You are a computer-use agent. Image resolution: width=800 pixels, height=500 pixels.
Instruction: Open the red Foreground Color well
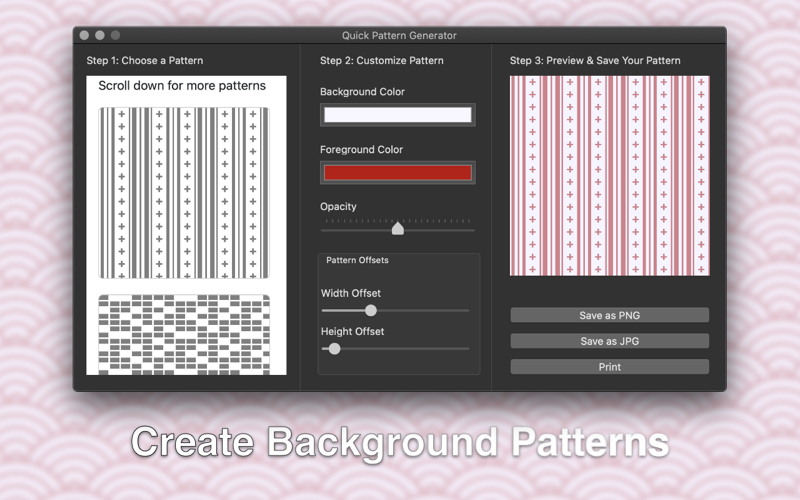pos(397,172)
